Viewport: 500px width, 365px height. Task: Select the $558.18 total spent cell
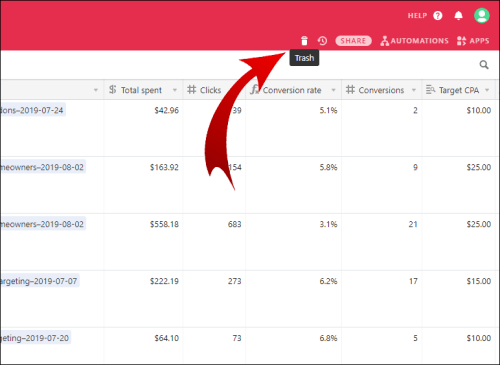pos(143,242)
